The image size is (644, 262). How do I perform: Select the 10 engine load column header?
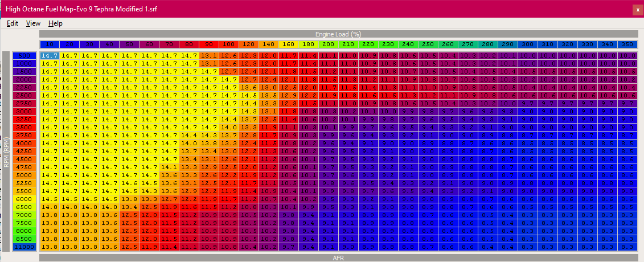pyautogui.click(x=50, y=44)
